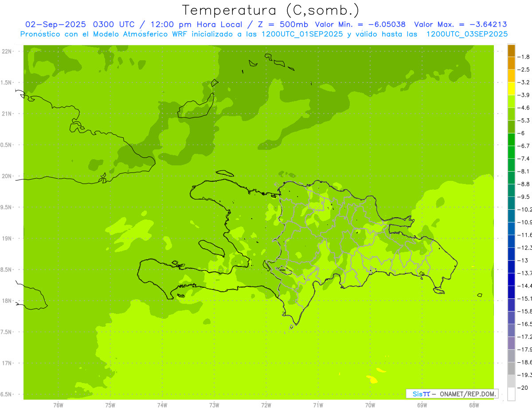The image size is (532, 411).
Task: Click the lime swatch between -3.9 and -4.6
Action: [511, 102]
